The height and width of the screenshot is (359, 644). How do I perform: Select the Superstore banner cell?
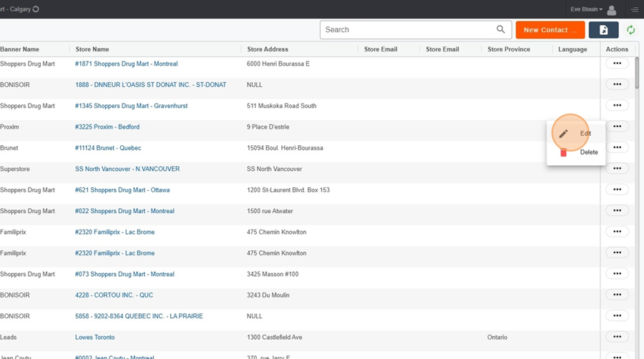15,169
